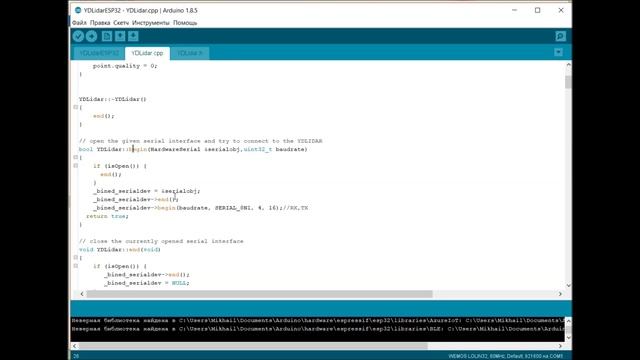This screenshot has height=360, width=640.
Task: Click the console horizontal scrollbar thumb
Action: coord(253,346)
